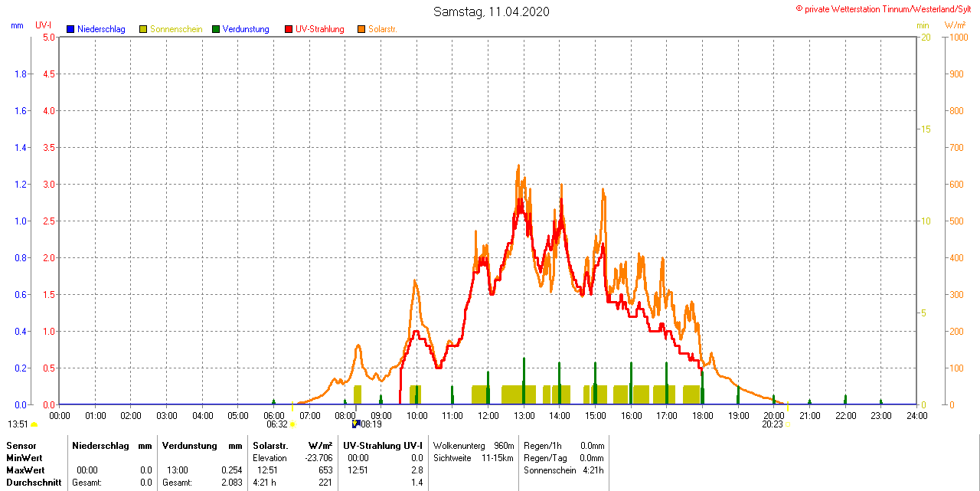Click the MinWert row label
Image resolution: width=980 pixels, height=491 pixels.
[x=23, y=458]
